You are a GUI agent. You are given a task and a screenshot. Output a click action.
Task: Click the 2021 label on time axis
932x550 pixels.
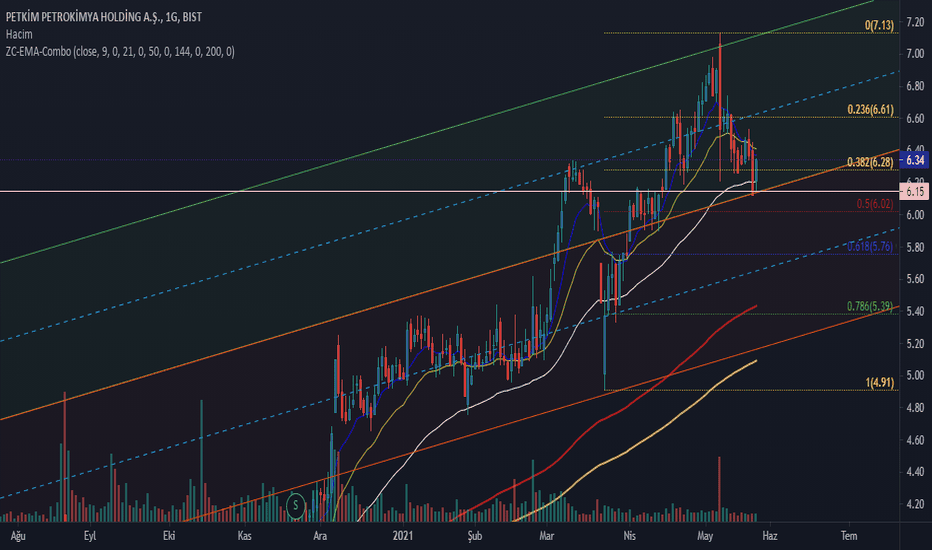(x=402, y=536)
